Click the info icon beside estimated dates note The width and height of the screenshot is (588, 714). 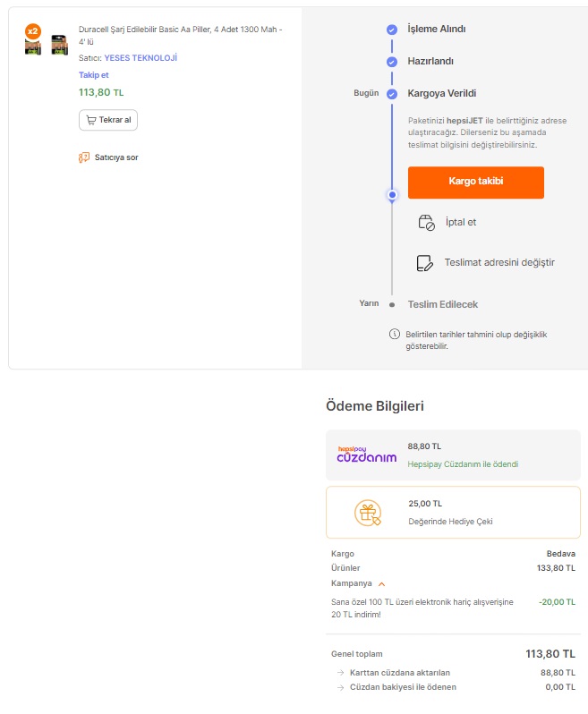pos(395,335)
